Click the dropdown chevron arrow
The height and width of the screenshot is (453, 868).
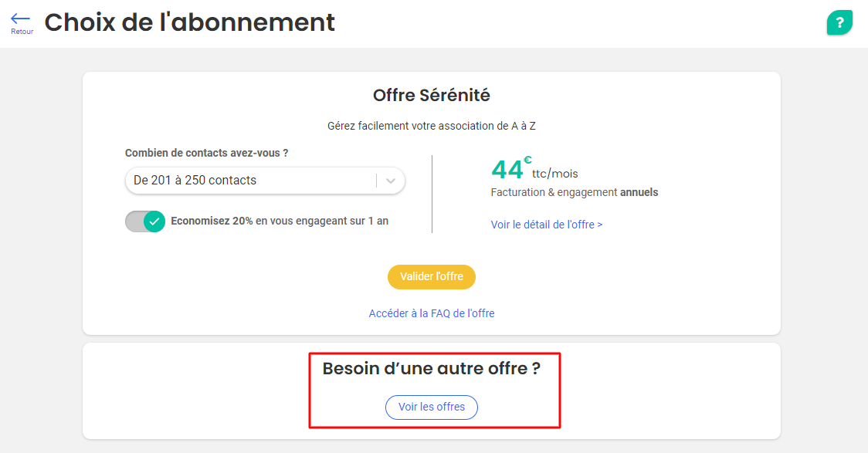pos(391,181)
